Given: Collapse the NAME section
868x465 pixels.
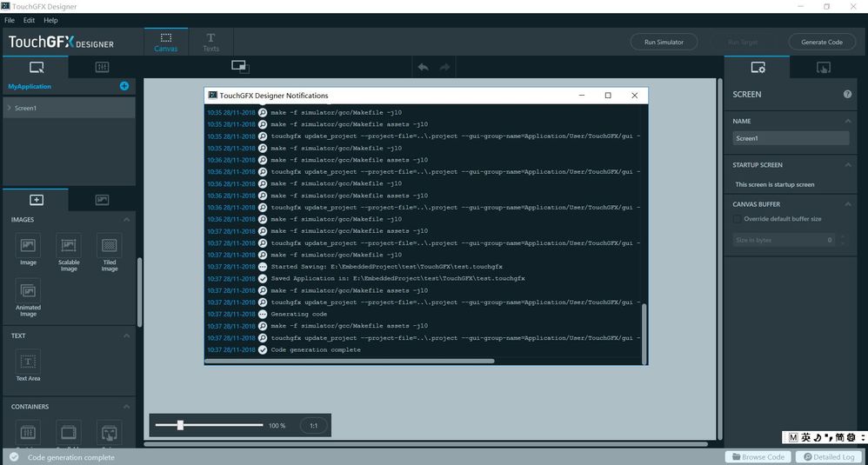Looking at the screenshot, I should tap(847, 121).
